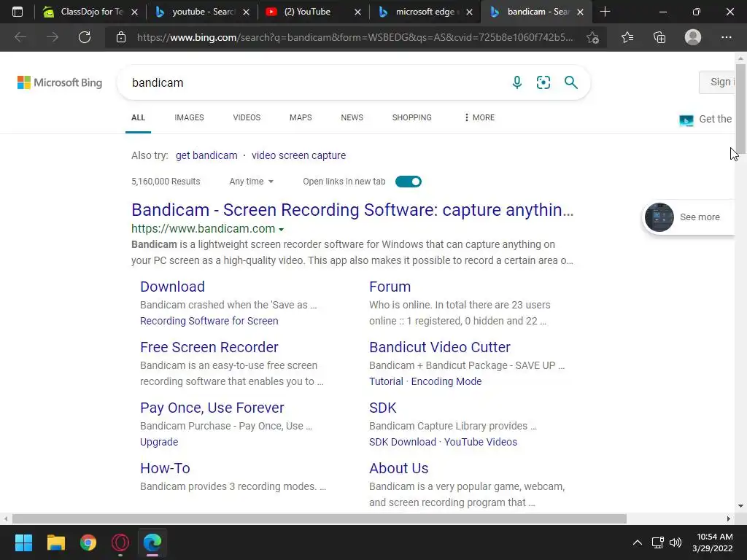The height and width of the screenshot is (560, 747).
Task: Open File Explorer from taskbar
Action: pyautogui.click(x=55, y=542)
